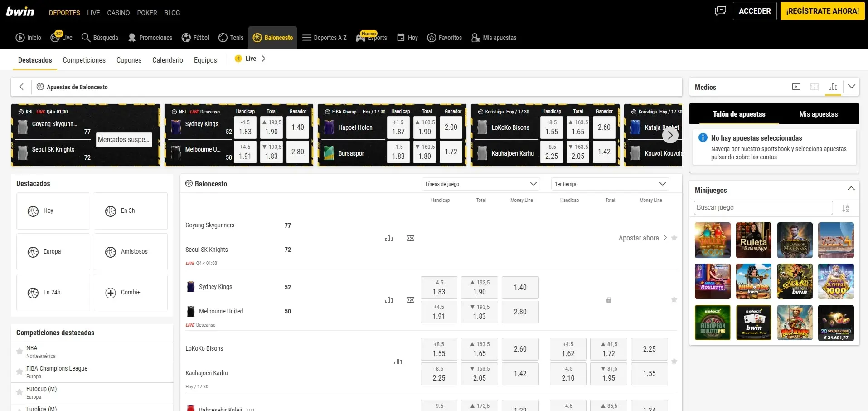Switch to Mis apuestas in the betslip
The width and height of the screenshot is (868, 411).
click(x=819, y=114)
